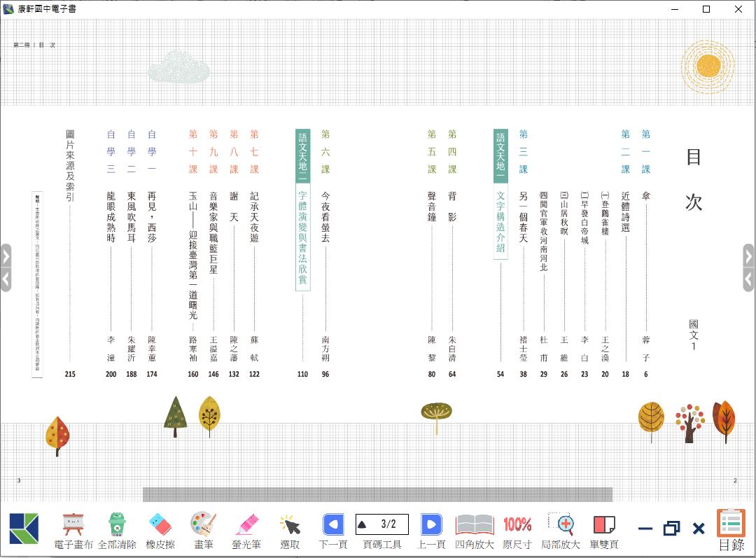Select the 畫筆 paintbrush tool

(x=202, y=529)
